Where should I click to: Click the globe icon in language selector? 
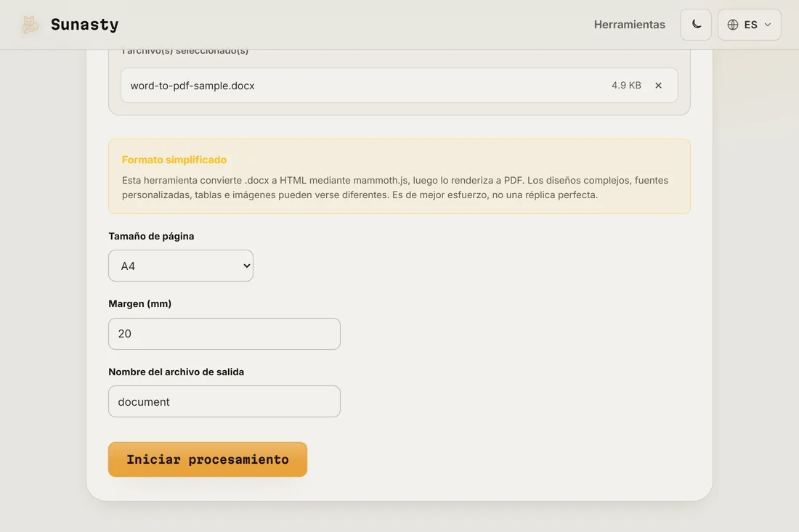tap(733, 25)
